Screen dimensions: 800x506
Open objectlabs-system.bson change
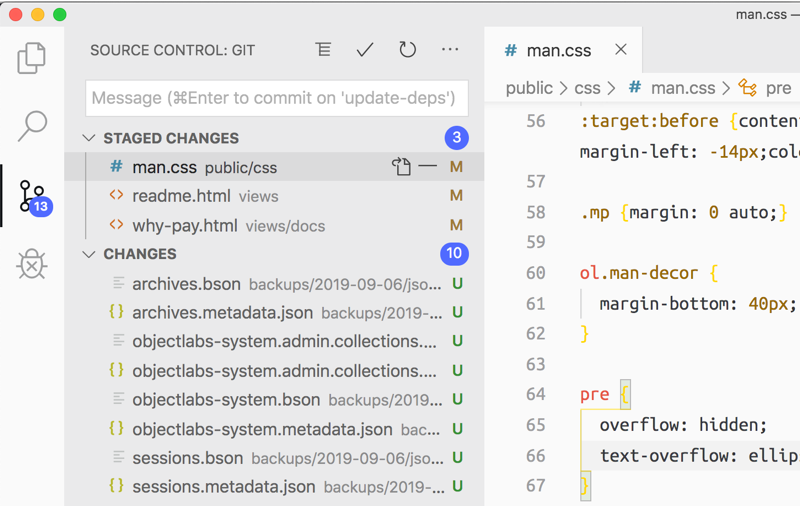coord(274,399)
